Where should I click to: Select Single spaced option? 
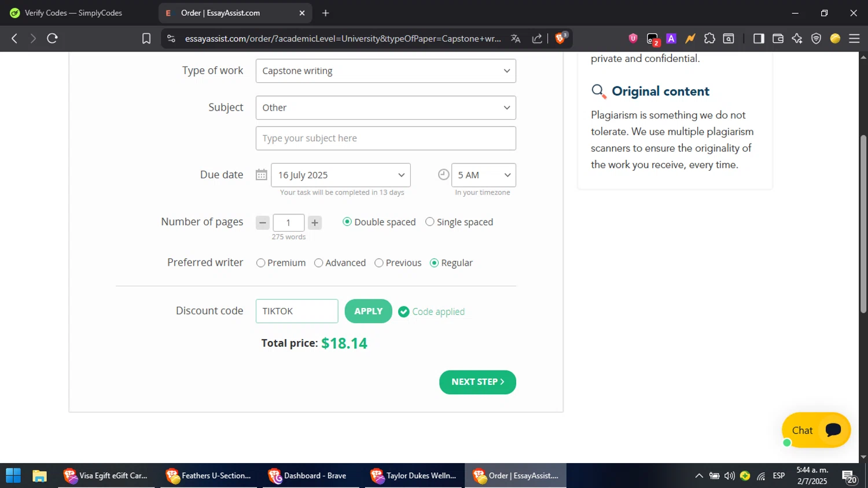pos(459,222)
